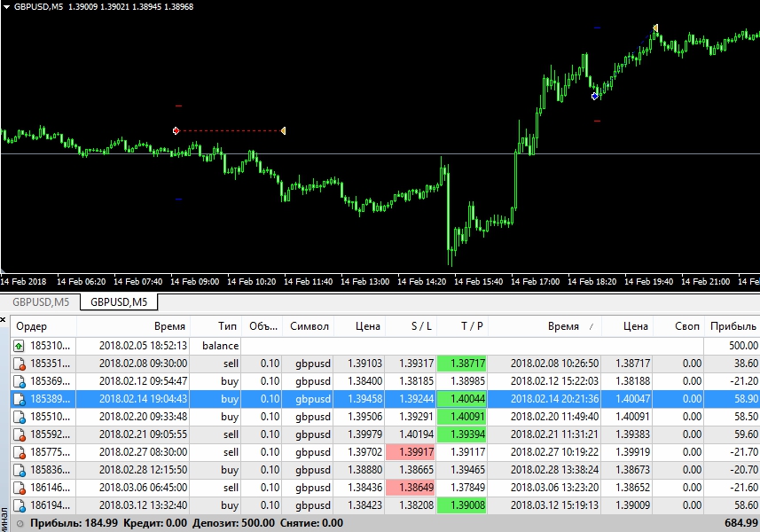Click the buy order icon of order 185369
This screenshot has width=760, height=532.
[x=19, y=381]
